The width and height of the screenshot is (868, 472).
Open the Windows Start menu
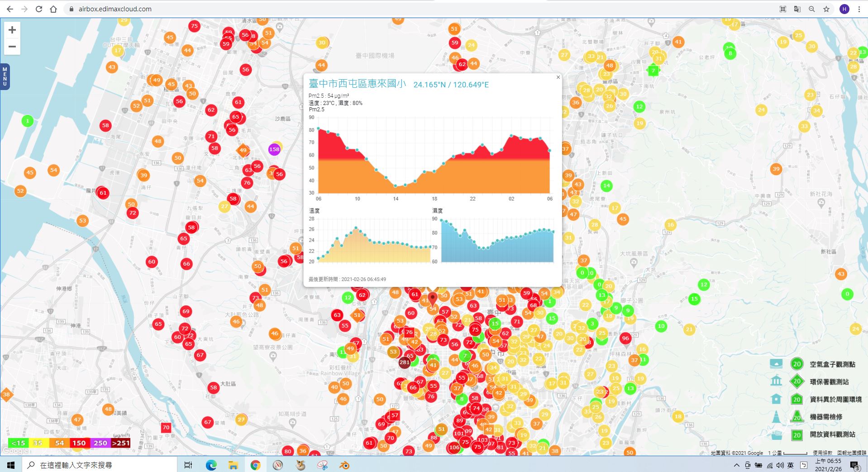point(11,465)
